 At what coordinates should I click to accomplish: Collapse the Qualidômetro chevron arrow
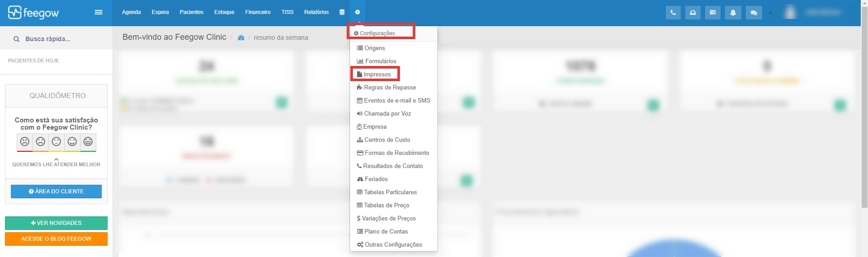coord(56,159)
